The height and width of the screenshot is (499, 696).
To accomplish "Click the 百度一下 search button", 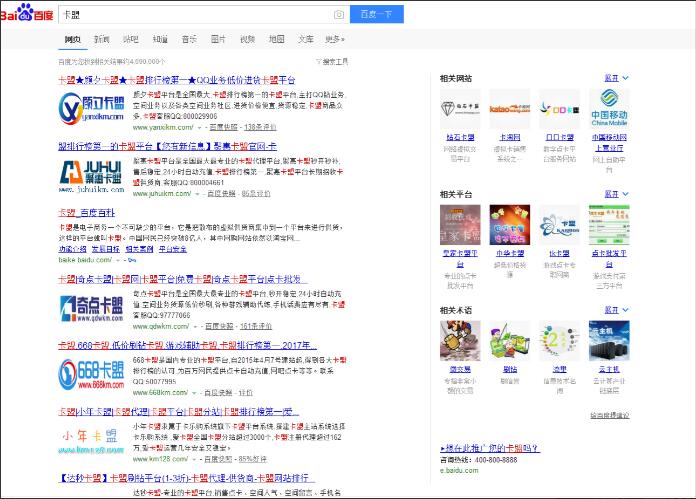I will point(377,14).
